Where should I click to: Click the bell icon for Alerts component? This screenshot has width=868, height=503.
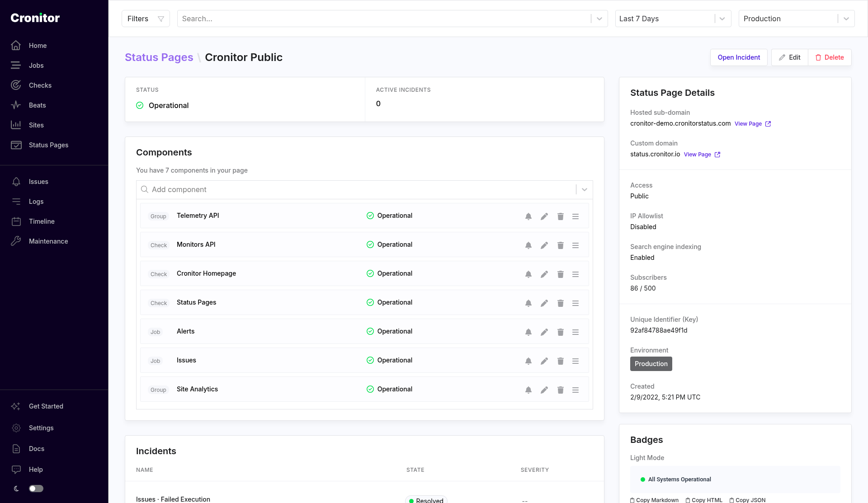click(528, 332)
